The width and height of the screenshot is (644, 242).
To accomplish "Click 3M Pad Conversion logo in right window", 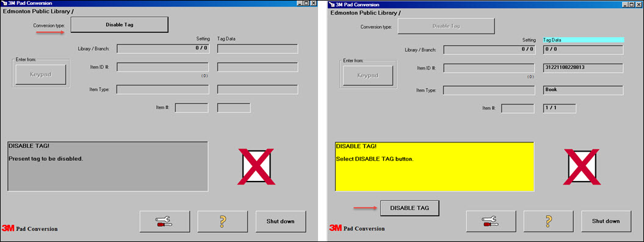I will (357, 228).
